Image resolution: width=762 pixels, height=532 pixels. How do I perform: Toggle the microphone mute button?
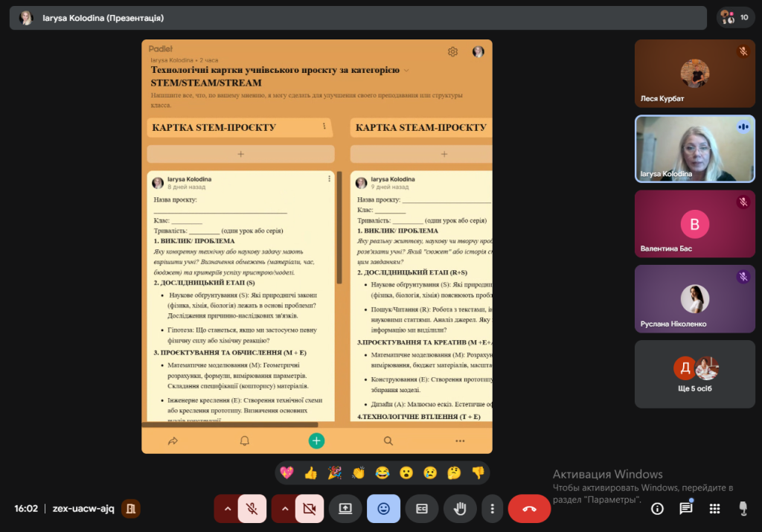(252, 509)
